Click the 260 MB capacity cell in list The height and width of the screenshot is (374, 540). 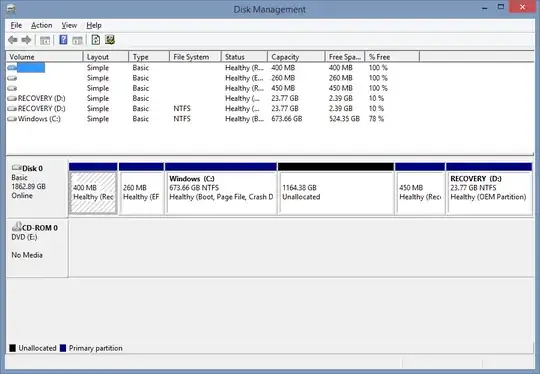pos(283,78)
